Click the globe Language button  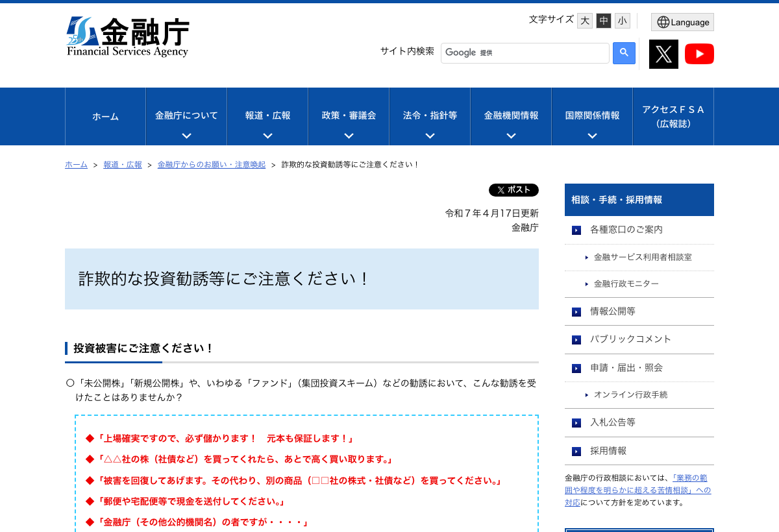(682, 22)
